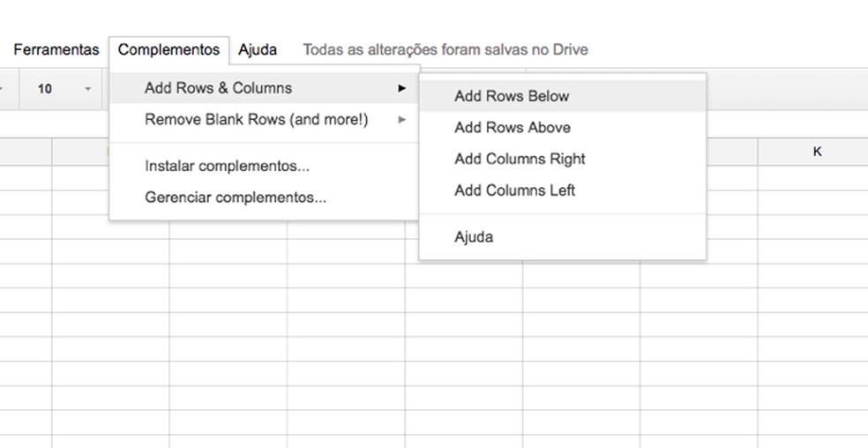Open the Ajuda menu in the menu bar
The height and width of the screenshot is (448, 868).
(x=258, y=50)
